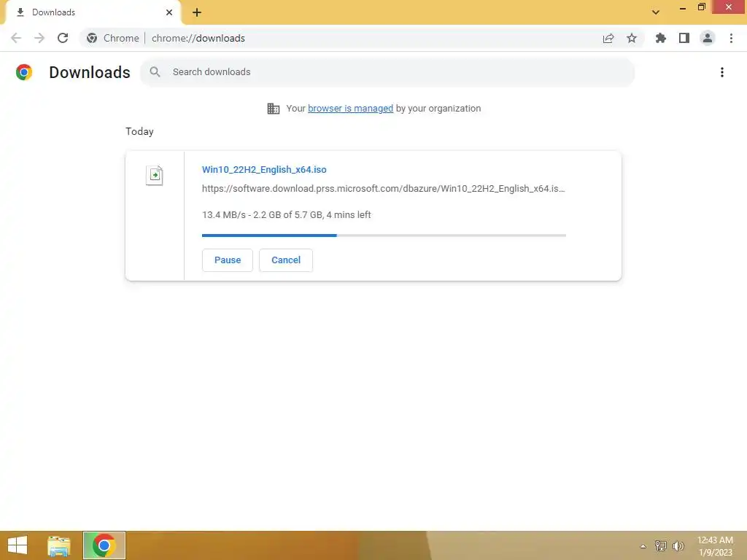Share this page using the share icon
The width and height of the screenshot is (747, 560).
coord(608,38)
